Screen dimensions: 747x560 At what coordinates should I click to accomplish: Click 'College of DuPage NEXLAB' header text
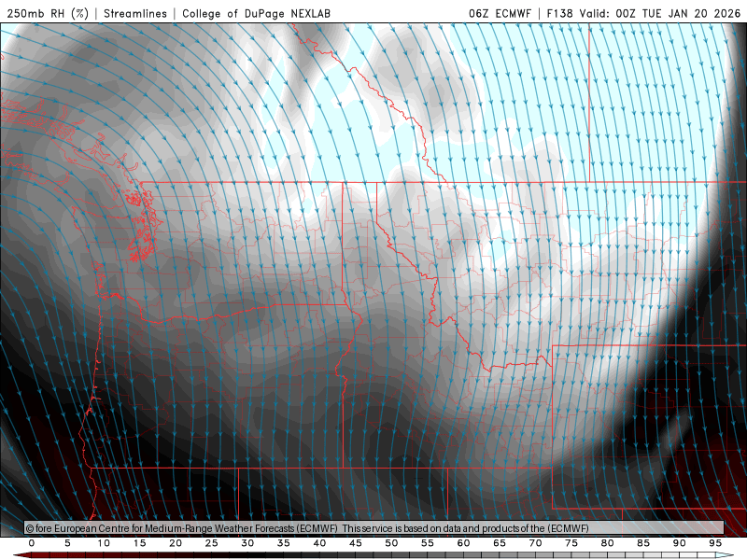tap(256, 13)
